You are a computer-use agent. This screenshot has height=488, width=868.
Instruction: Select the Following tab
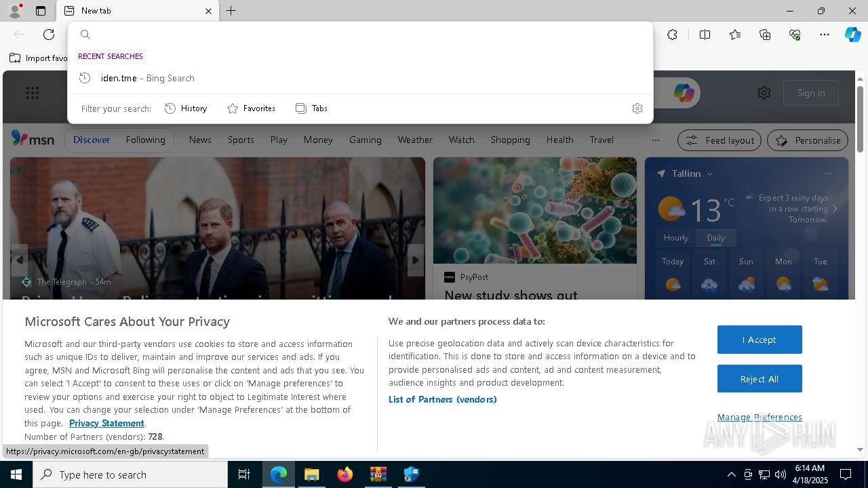tap(145, 140)
